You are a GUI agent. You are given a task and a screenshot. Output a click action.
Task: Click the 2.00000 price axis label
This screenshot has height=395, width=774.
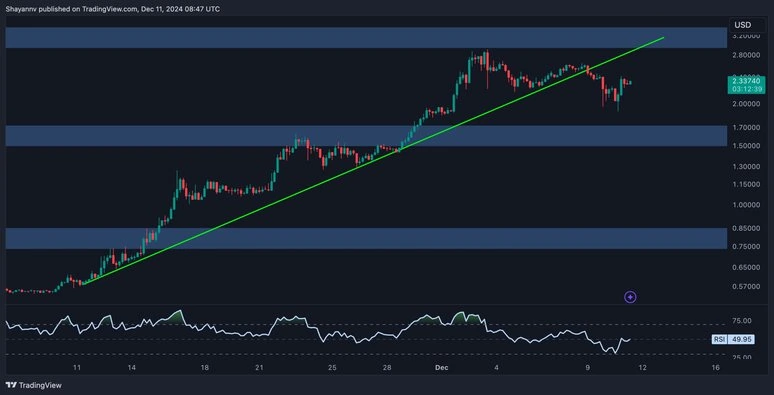coord(745,104)
